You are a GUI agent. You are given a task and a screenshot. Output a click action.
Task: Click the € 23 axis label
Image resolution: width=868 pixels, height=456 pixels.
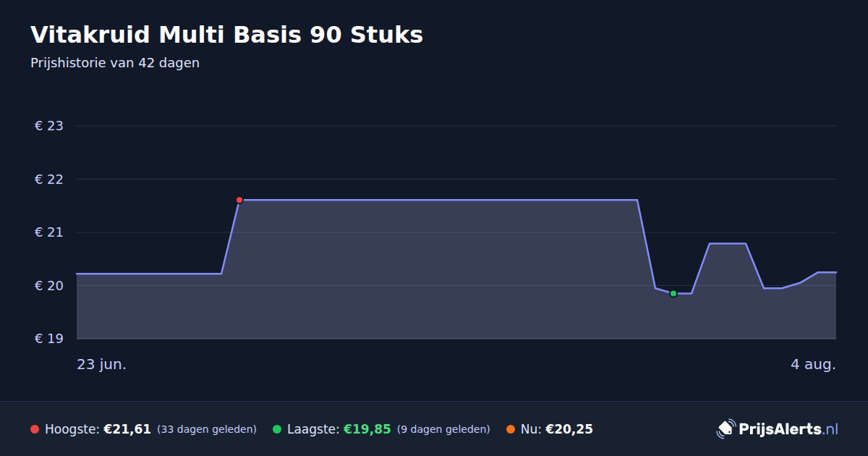(x=49, y=126)
